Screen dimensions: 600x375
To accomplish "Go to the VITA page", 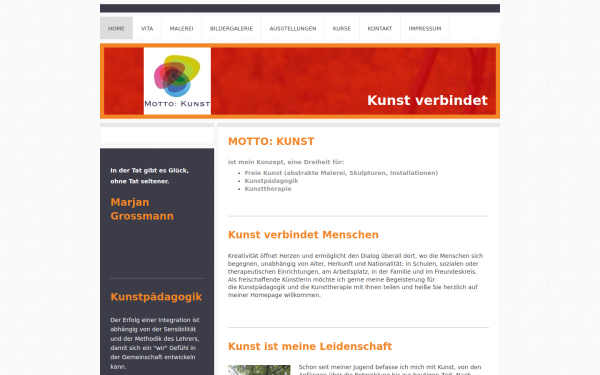I will [x=147, y=28].
